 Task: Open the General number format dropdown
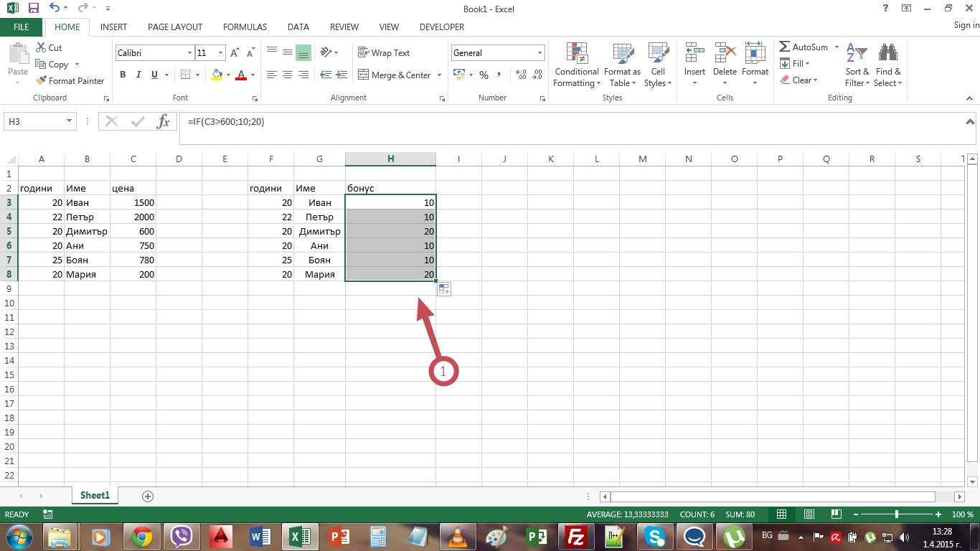pos(540,53)
